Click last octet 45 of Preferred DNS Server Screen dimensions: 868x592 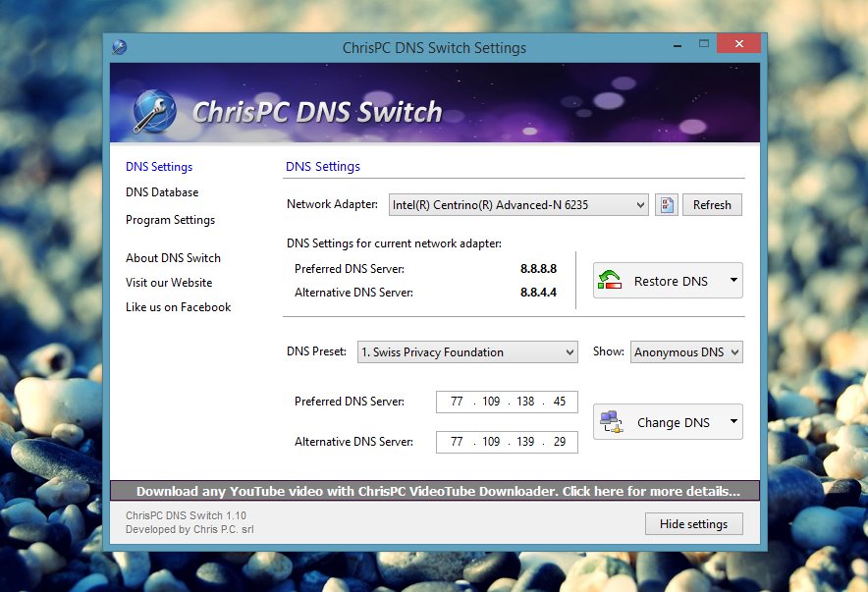[x=560, y=402]
